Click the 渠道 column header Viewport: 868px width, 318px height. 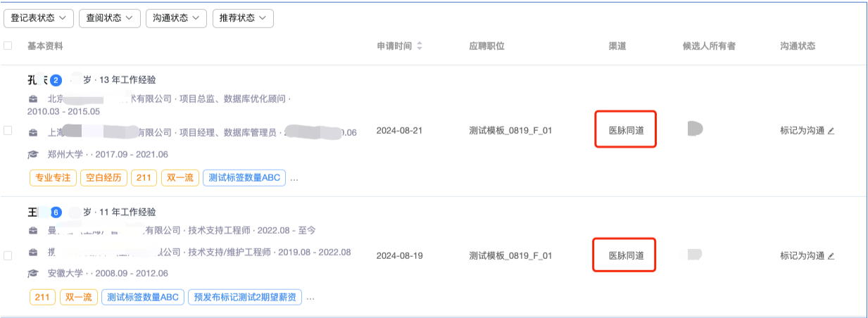pyautogui.click(x=617, y=46)
